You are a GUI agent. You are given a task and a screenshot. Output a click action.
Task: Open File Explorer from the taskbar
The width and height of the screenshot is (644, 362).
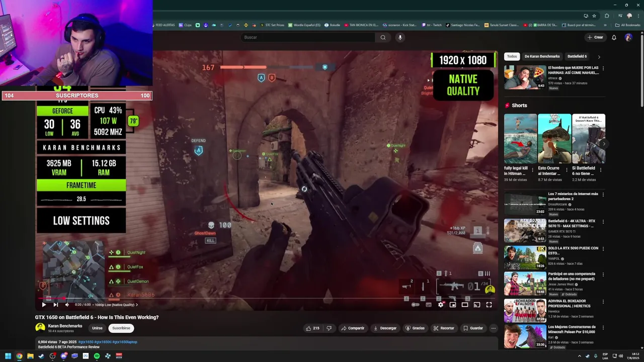30,356
